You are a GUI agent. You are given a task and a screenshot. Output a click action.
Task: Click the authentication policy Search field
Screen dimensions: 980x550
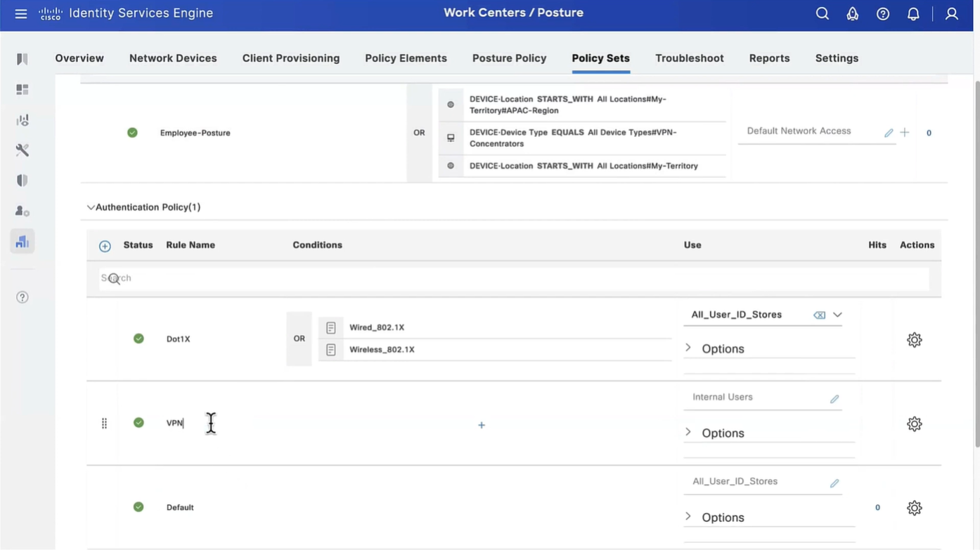point(513,278)
